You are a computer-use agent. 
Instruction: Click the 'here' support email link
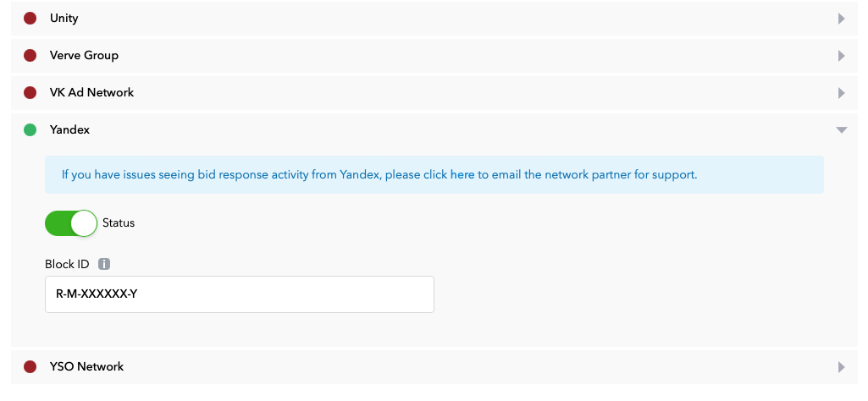click(462, 175)
